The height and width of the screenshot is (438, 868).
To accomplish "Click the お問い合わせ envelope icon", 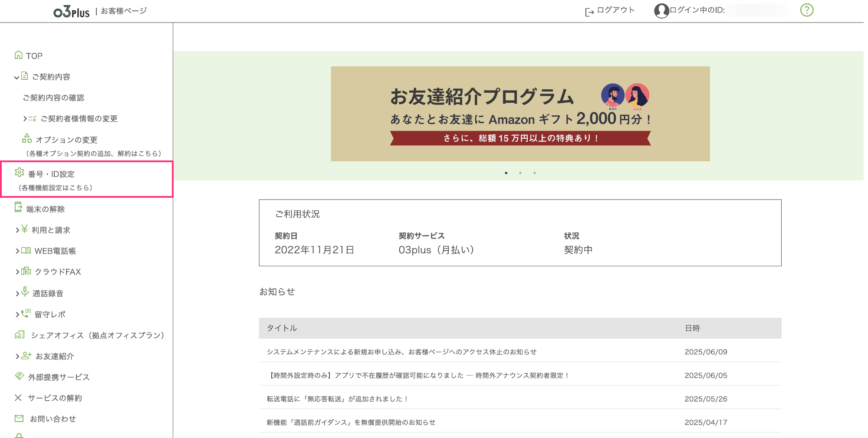I will (x=19, y=418).
